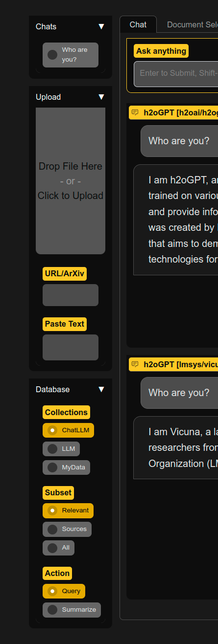Image resolution: width=218 pixels, height=644 pixels.
Task: Collapse the Database panel
Action: tap(101, 389)
